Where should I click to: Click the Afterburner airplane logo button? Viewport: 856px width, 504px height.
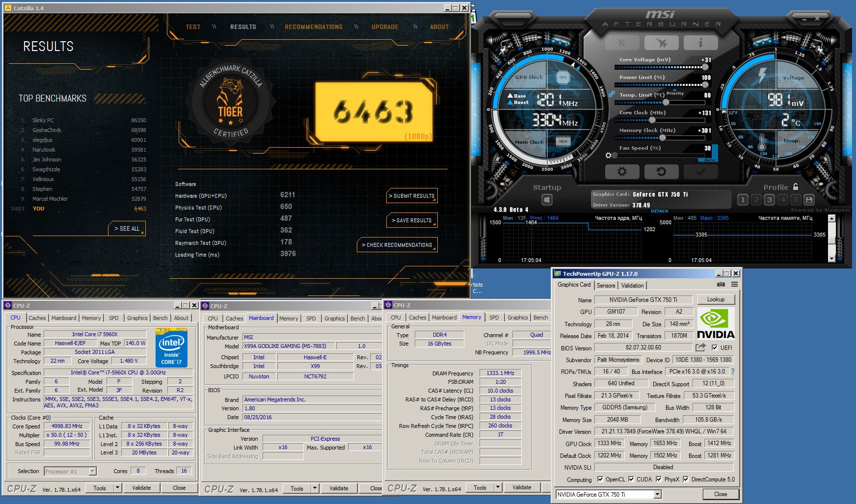coord(661,43)
